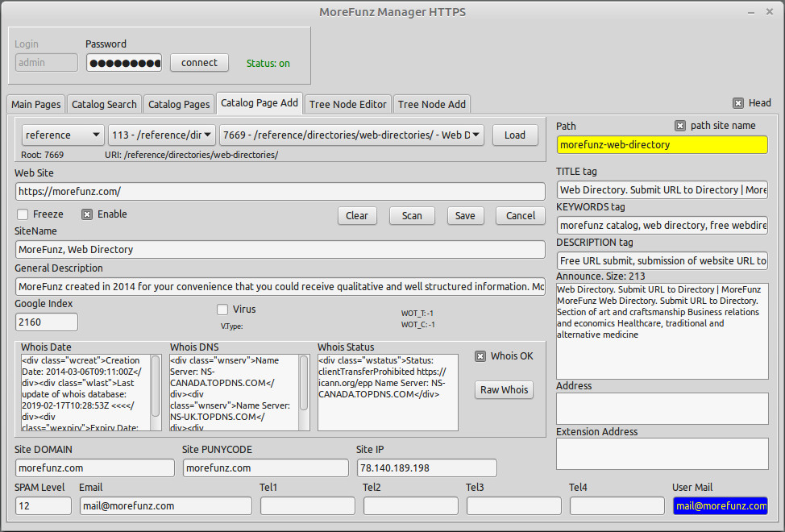The height and width of the screenshot is (532, 785).
Task: Toggle the path site name checkbox
Action: coord(680,126)
